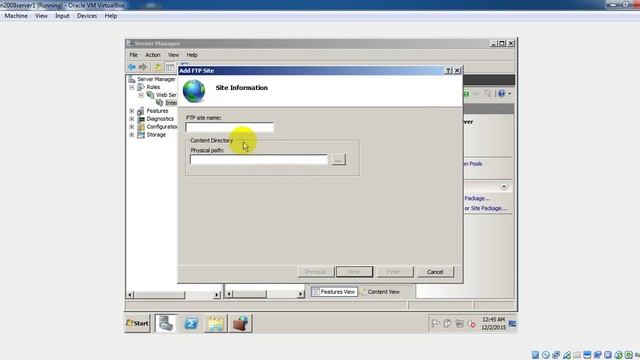The width and height of the screenshot is (640, 360).
Task: Click the Roles node icon in tree
Action: 141,87
